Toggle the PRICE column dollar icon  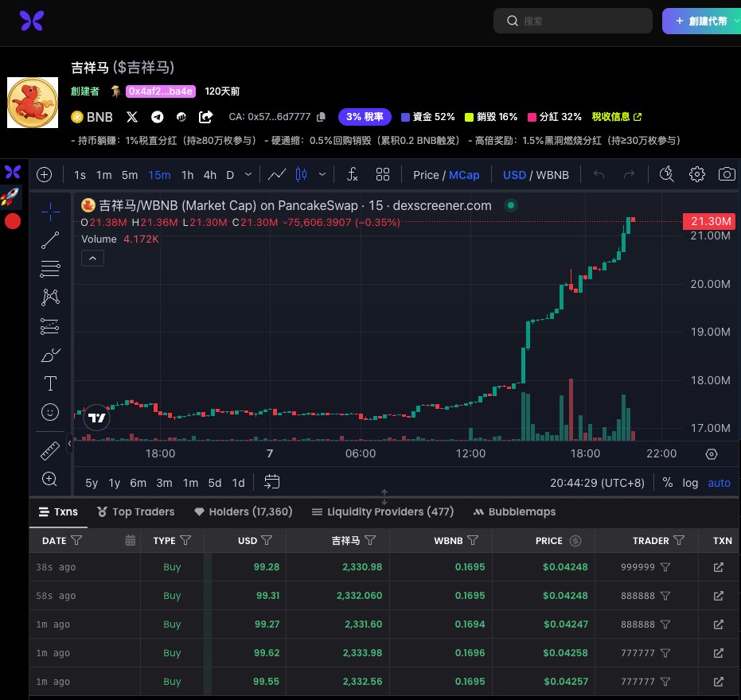pos(575,541)
